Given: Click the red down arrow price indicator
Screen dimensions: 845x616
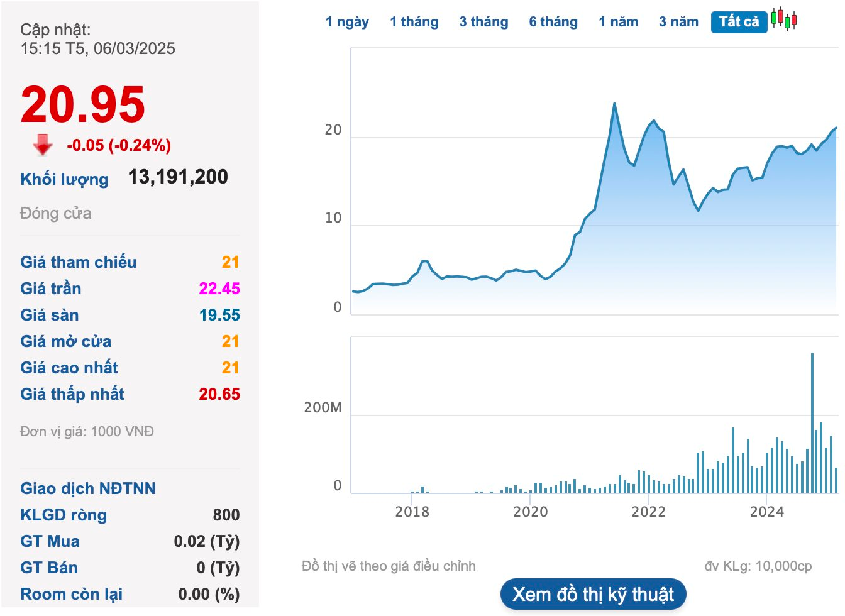Looking at the screenshot, I should pyautogui.click(x=43, y=145).
